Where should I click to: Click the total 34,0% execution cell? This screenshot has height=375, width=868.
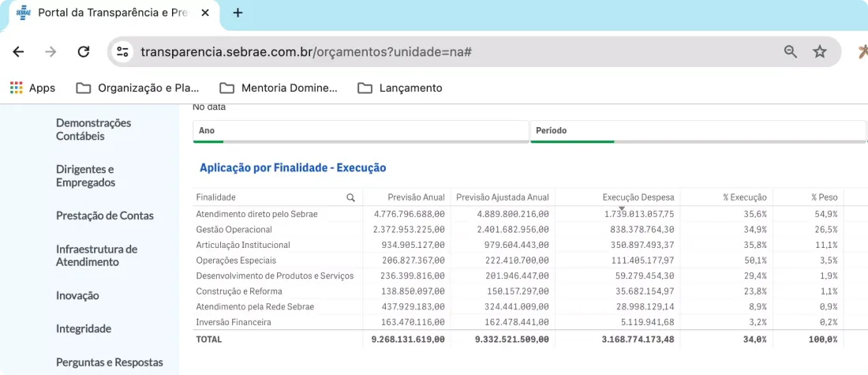[756, 339]
